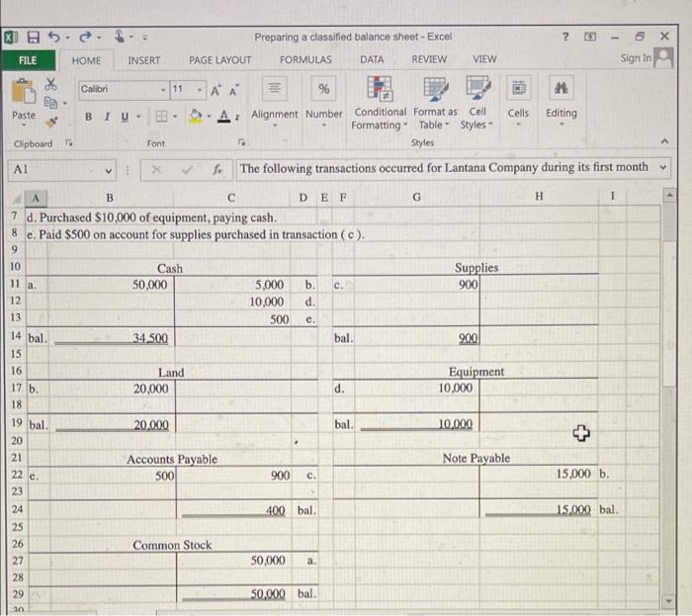Toggle Italic formatting
The width and height of the screenshot is (692, 616).
[x=107, y=117]
